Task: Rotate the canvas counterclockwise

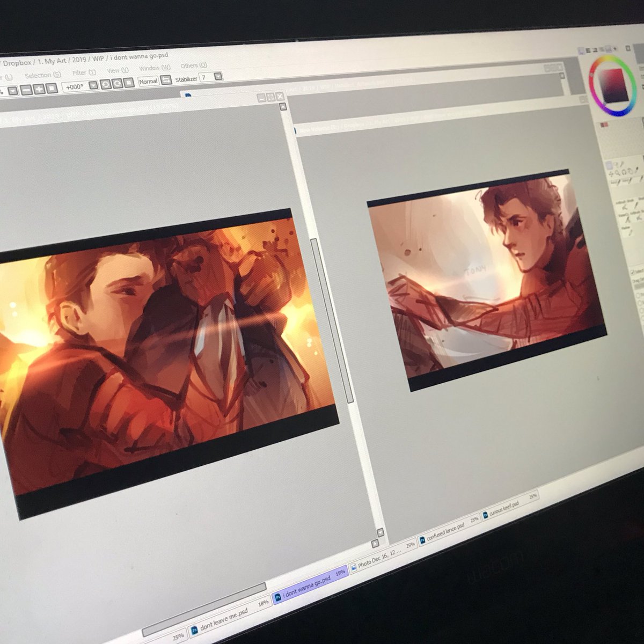Action: click(106, 84)
